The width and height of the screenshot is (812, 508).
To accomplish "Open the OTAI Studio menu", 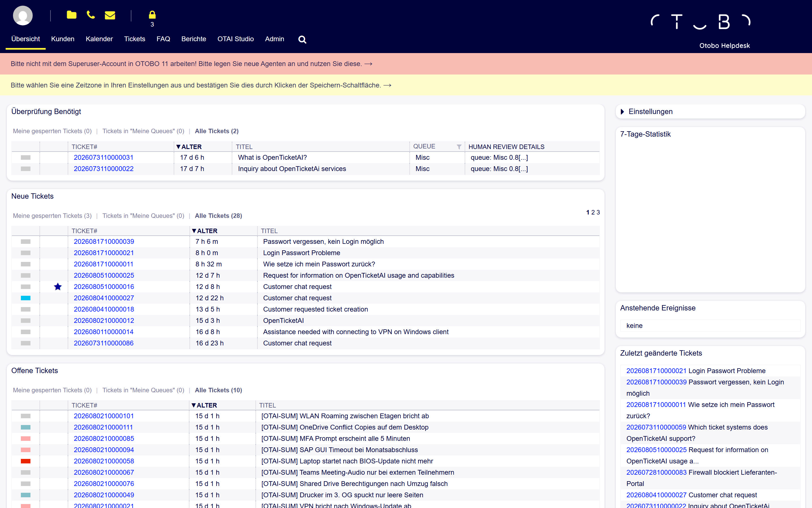I will tap(235, 39).
